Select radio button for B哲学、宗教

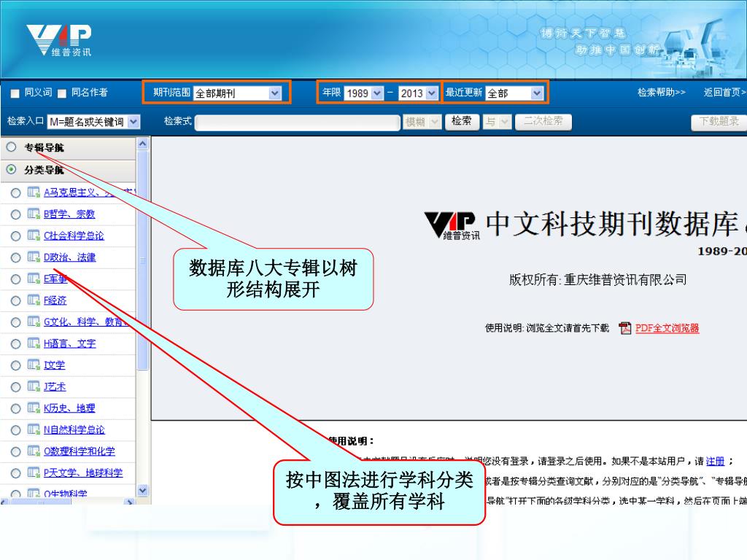coord(16,214)
